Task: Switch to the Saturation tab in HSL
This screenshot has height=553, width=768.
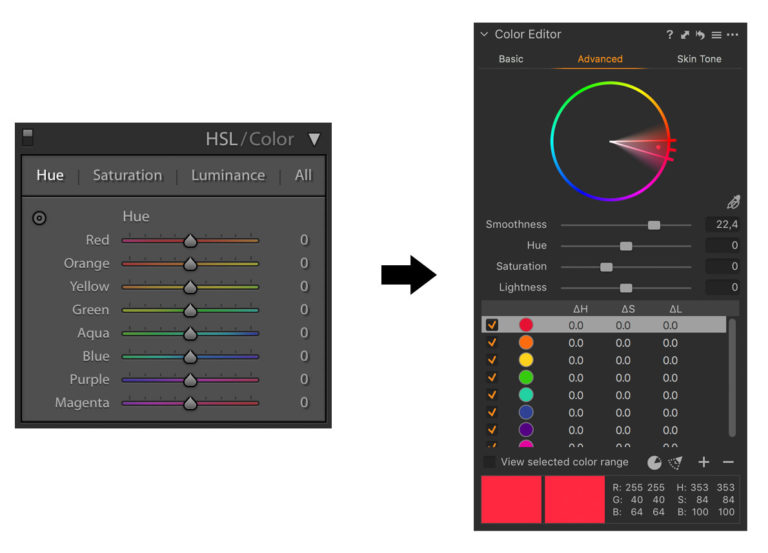Action: click(127, 176)
